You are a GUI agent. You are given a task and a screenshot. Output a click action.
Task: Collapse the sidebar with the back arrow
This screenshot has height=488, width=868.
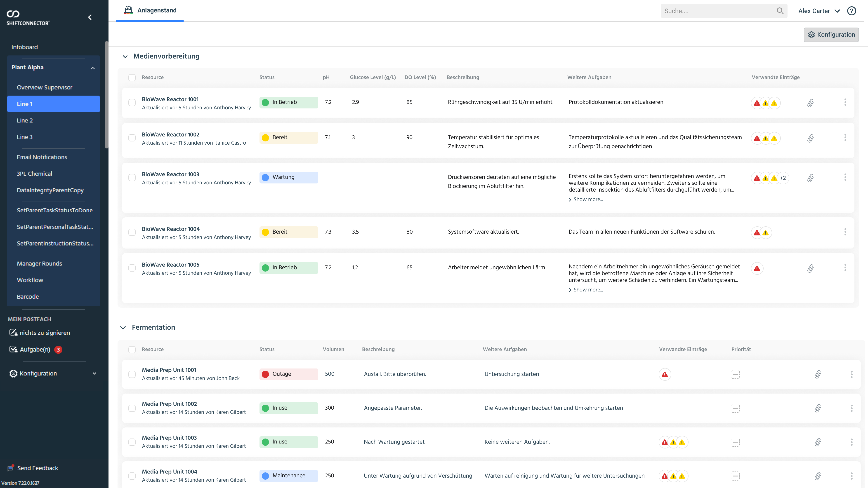(x=90, y=17)
